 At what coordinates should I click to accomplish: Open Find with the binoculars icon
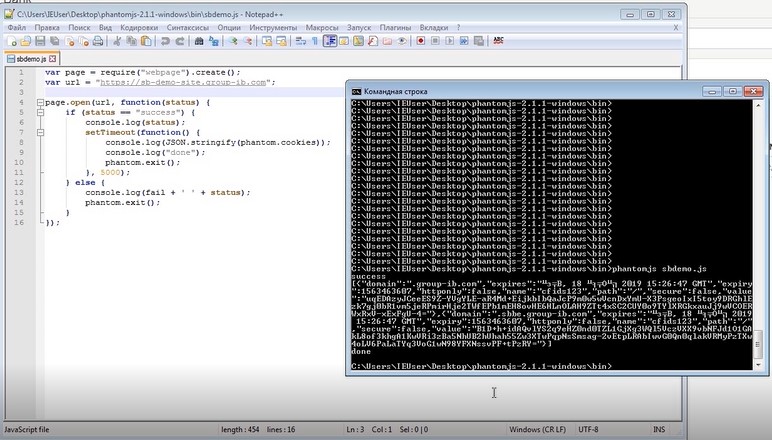coord(199,41)
